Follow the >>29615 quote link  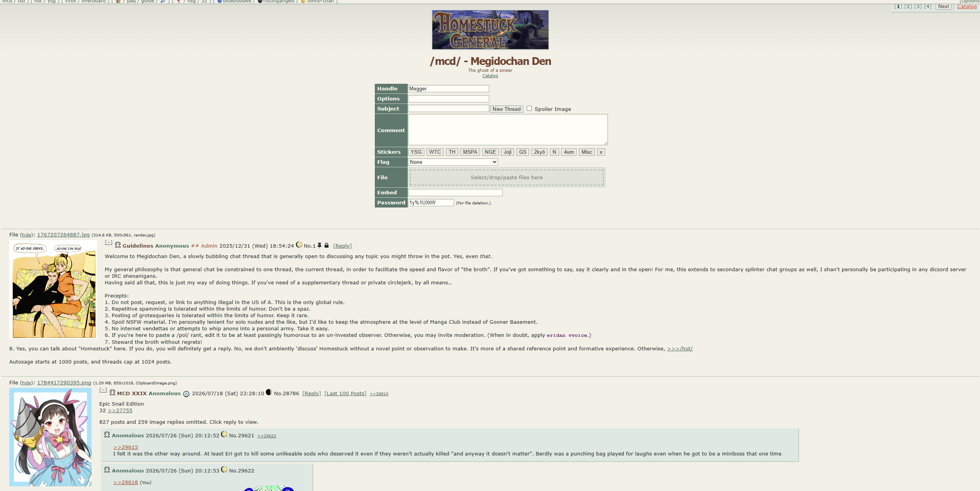(126, 447)
